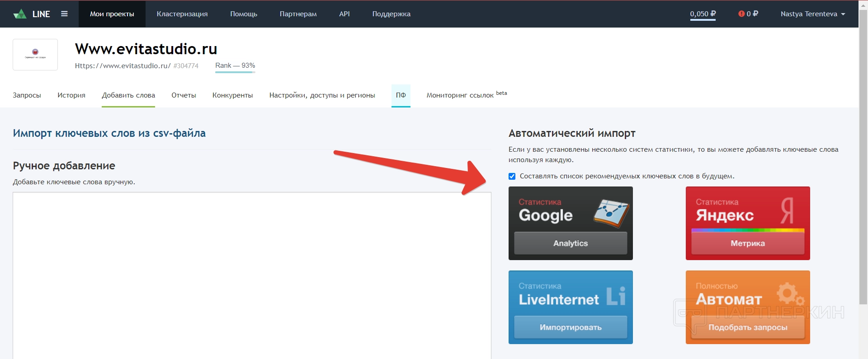Screen dimensions: 868x359
Task: Switch to the История tab
Action: (71, 95)
